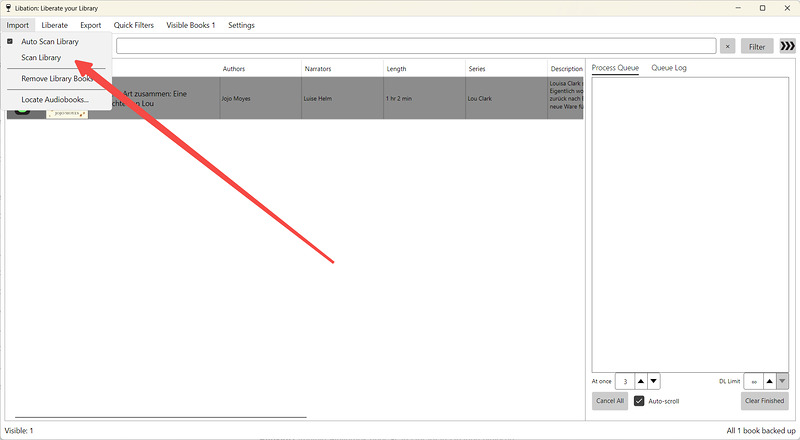The width and height of the screenshot is (800, 440).
Task: Click the All 1 book backed up status
Action: pyautogui.click(x=761, y=431)
